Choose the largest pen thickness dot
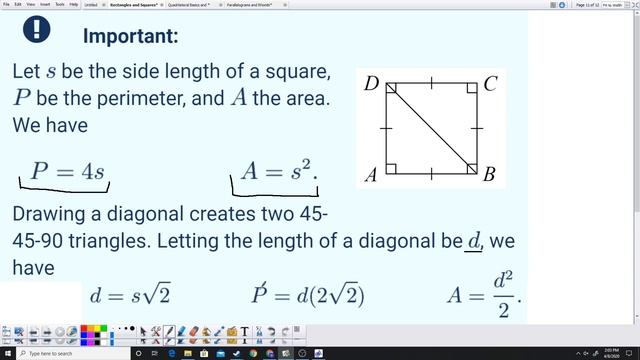The height and width of the screenshot is (360, 640). coord(132,328)
